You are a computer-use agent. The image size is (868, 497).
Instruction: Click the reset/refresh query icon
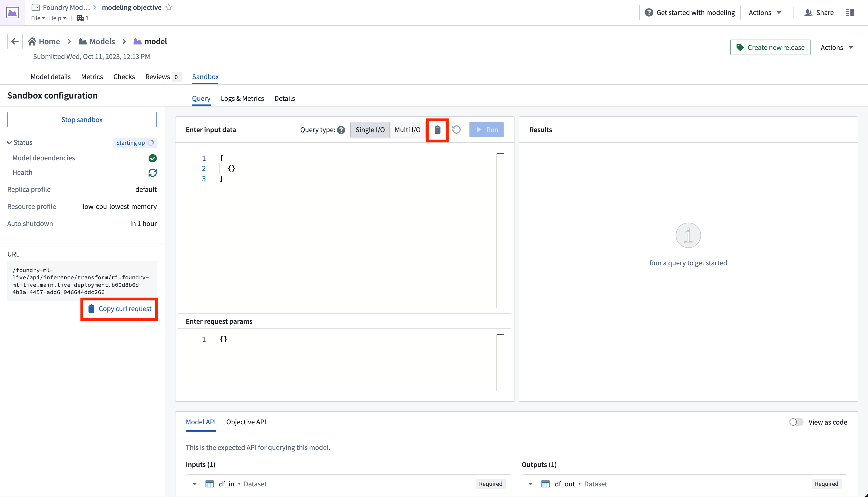[457, 130]
